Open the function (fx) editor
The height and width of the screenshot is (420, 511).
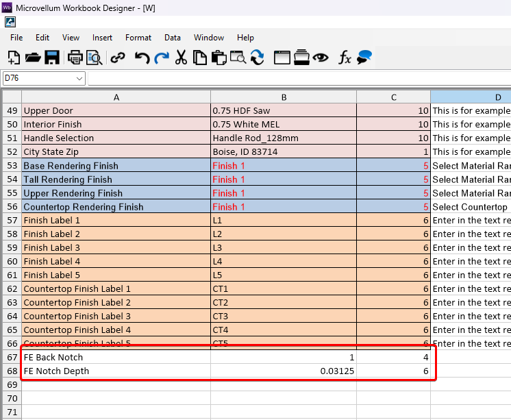345,58
